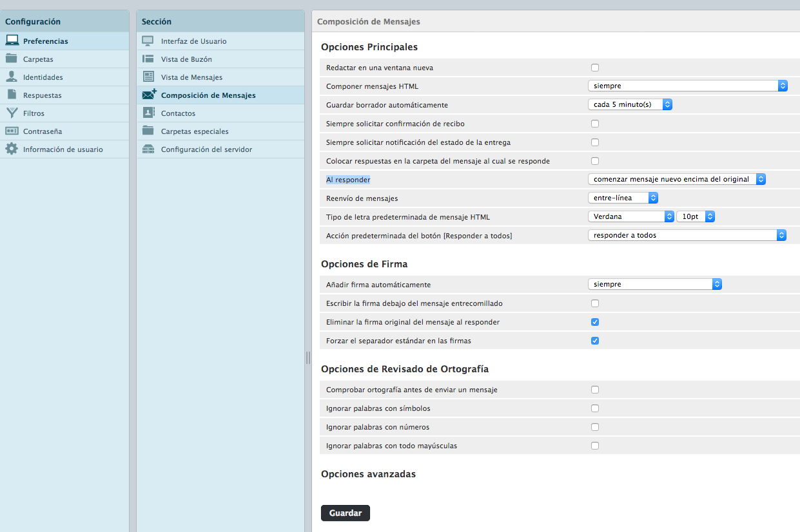Go to Carpetas settings
This screenshot has width=800, height=532.
point(64,59)
